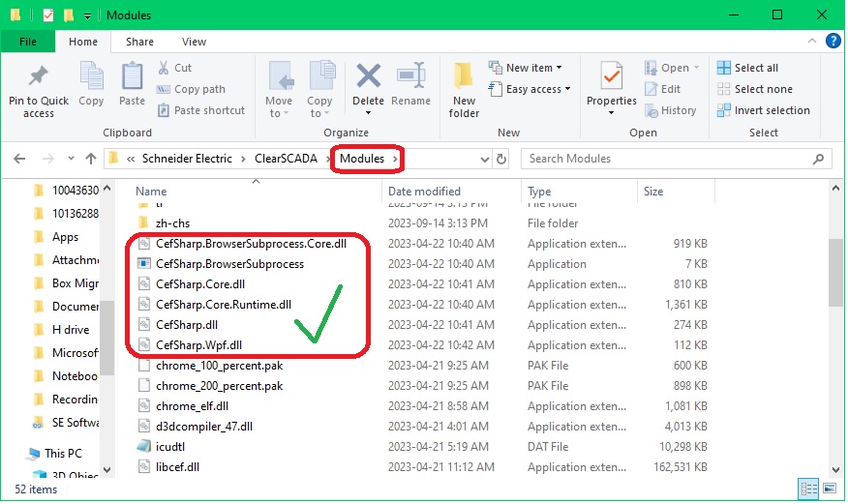
Task: Click the Search Modules box
Action: (676, 159)
